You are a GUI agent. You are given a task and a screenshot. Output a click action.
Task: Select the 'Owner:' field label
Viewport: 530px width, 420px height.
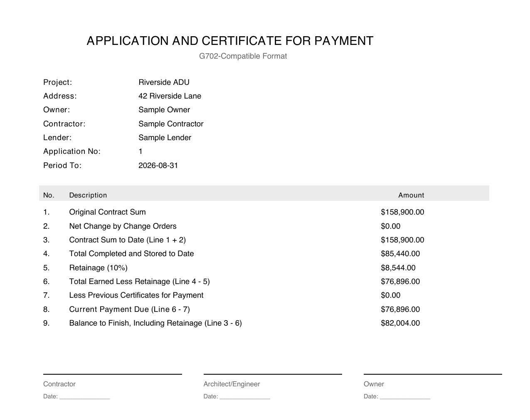tap(57, 110)
